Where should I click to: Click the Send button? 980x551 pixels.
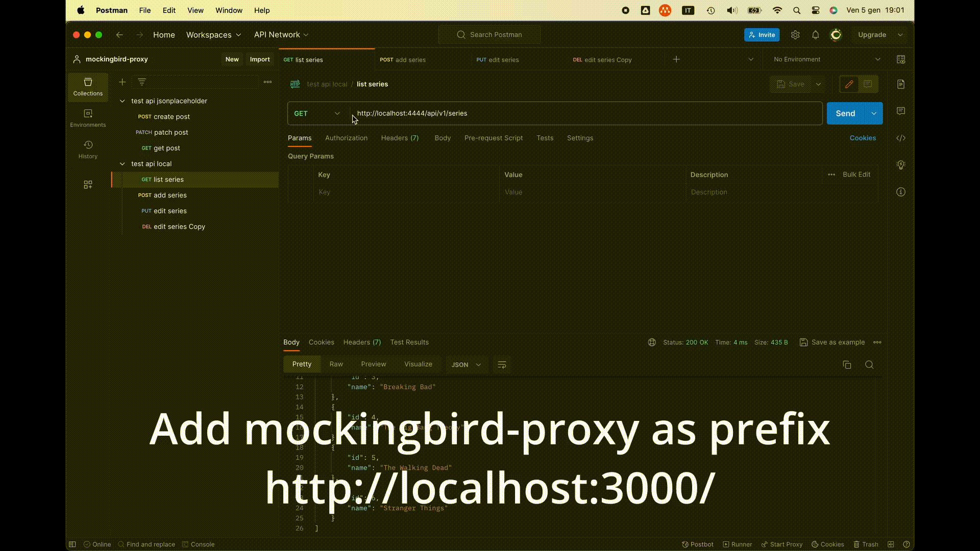pyautogui.click(x=845, y=113)
